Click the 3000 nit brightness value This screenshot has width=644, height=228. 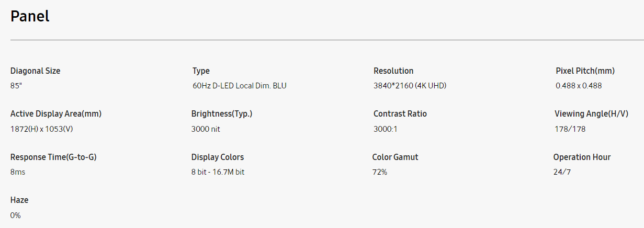[206, 129]
